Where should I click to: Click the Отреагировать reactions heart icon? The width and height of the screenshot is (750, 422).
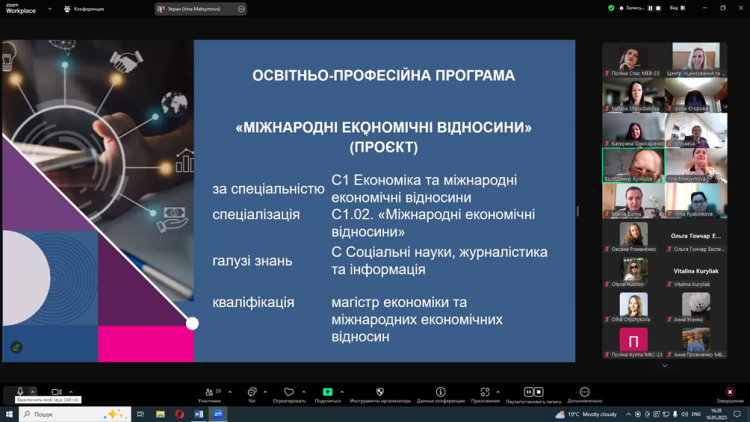coord(289,393)
